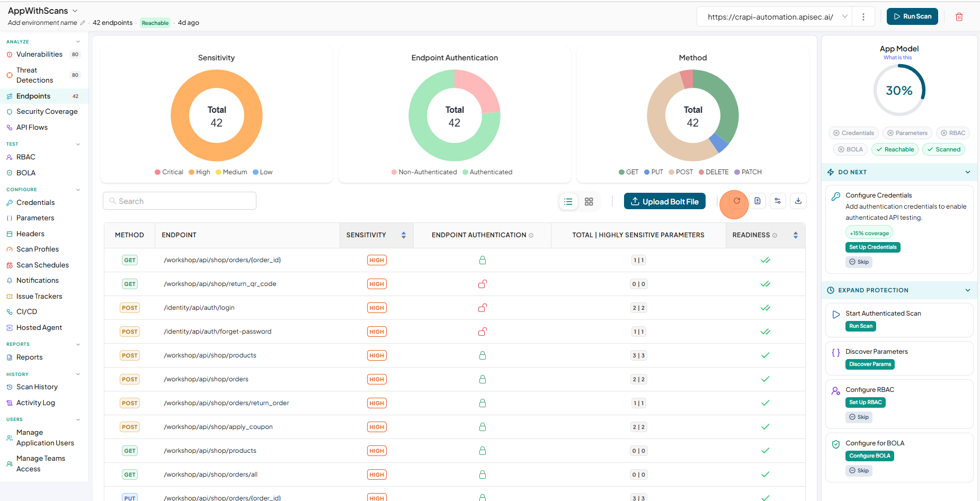Open the filter settings sliders icon
980x501 pixels.
778,201
